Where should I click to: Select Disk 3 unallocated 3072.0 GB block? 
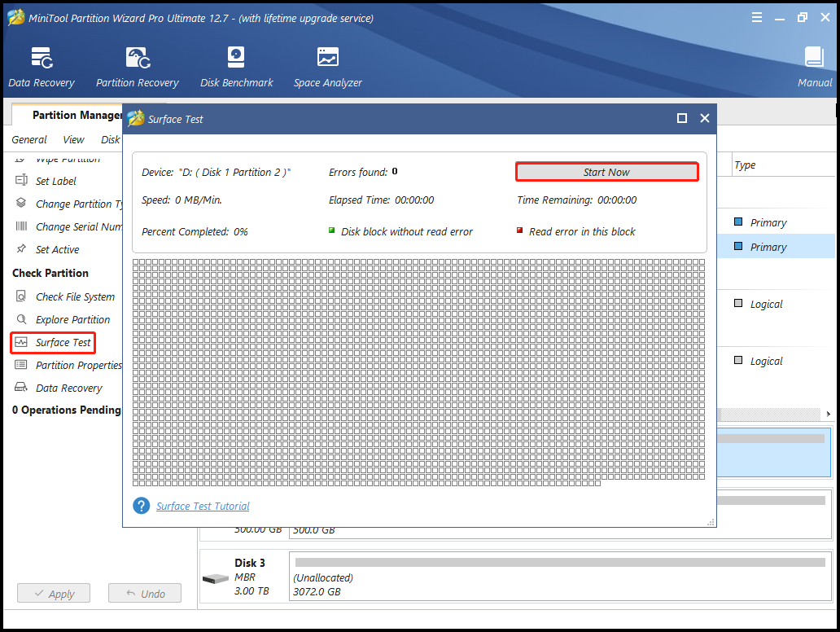(x=560, y=577)
